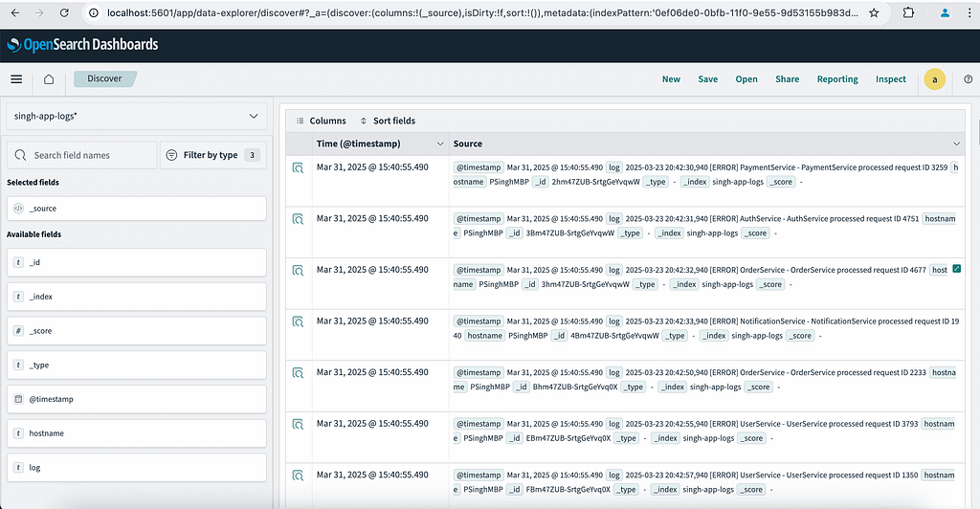Image resolution: width=980 pixels, height=509 pixels.
Task: Focus the Search field names input
Action: 82,155
